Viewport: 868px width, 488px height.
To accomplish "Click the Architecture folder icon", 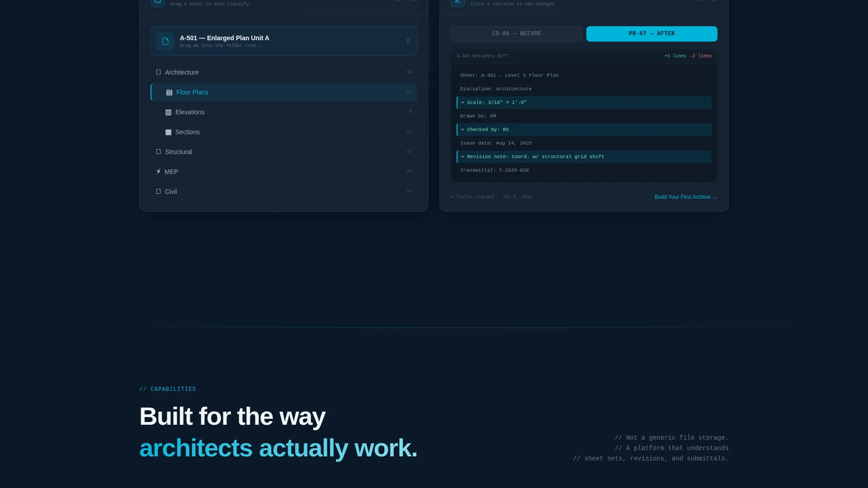I will [x=158, y=72].
